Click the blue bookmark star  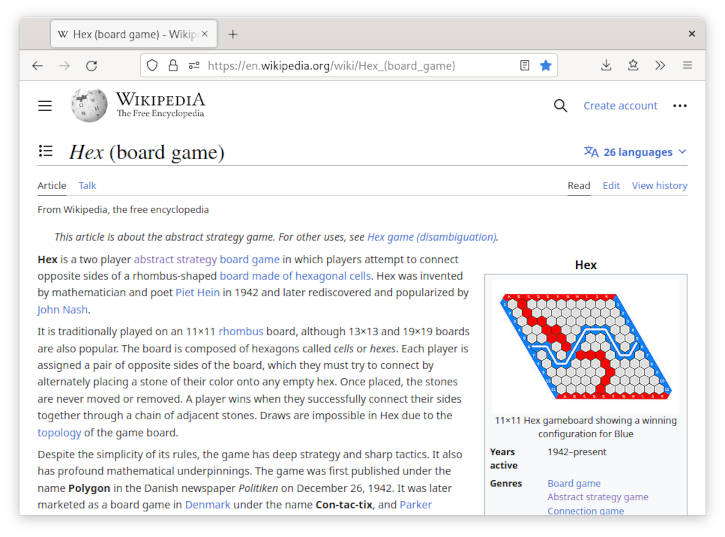(x=546, y=65)
